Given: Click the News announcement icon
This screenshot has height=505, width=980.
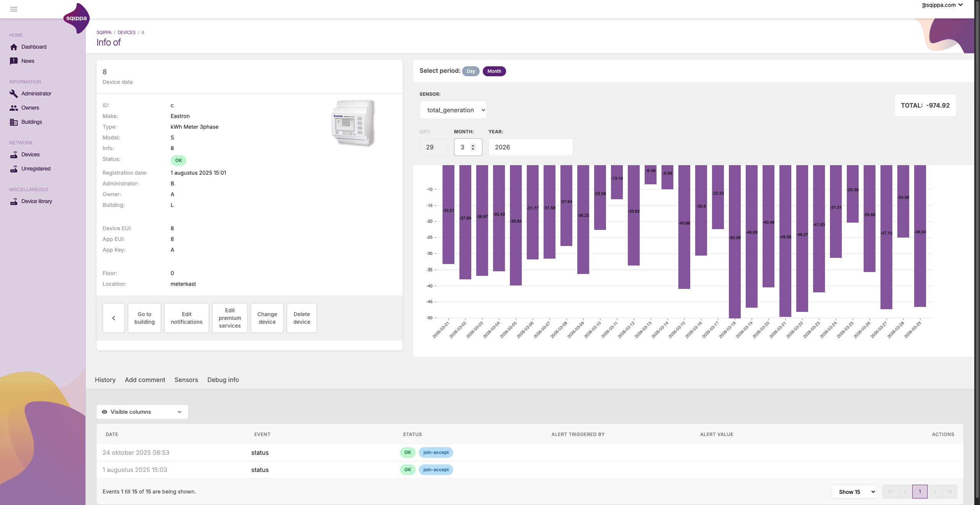Looking at the screenshot, I should [14, 61].
